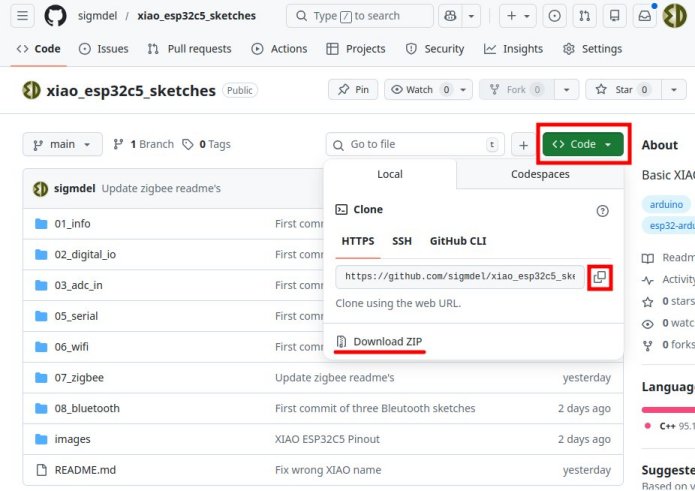Viewport: 695px width, 491px height.
Task: Open the Activity link in About
Action: [x=668, y=279]
